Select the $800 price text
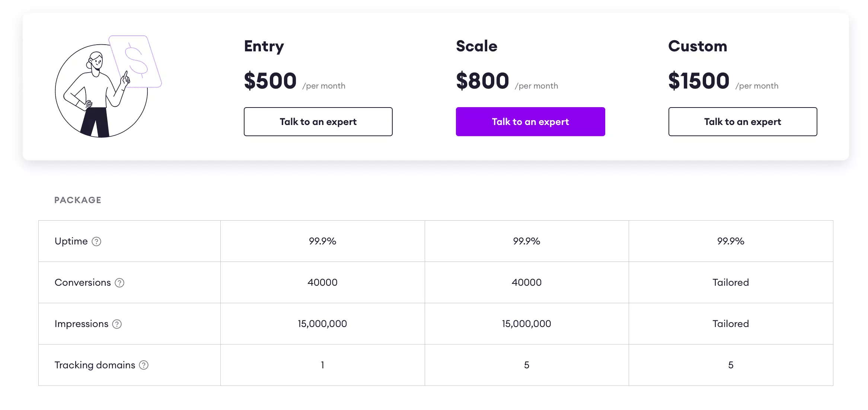 [483, 81]
